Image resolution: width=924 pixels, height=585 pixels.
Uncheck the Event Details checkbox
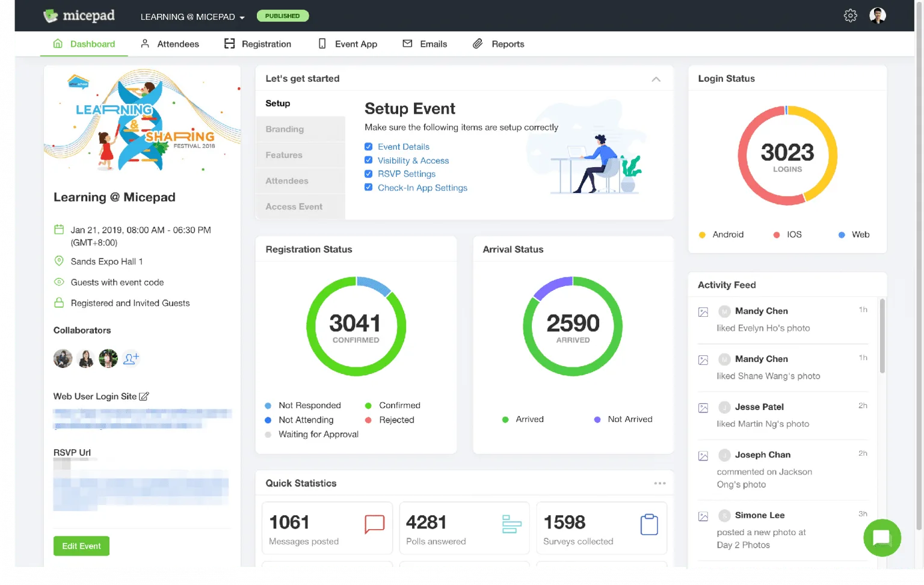click(x=368, y=146)
